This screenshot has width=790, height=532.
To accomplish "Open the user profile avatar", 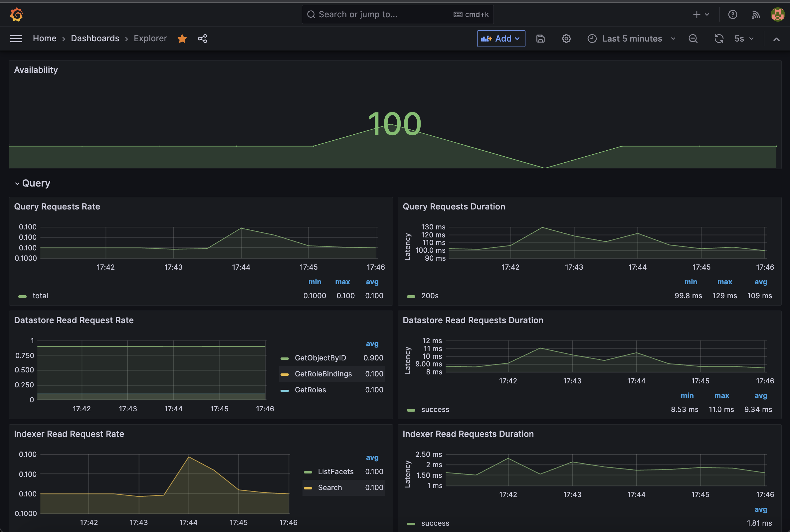I will point(777,15).
